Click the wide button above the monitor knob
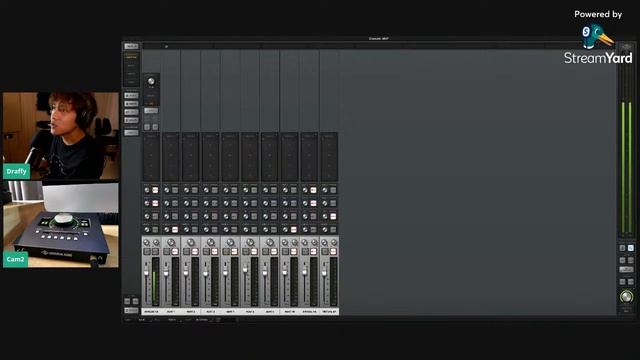Screen dimensions: 640x360 pyautogui.click(x=627, y=269)
